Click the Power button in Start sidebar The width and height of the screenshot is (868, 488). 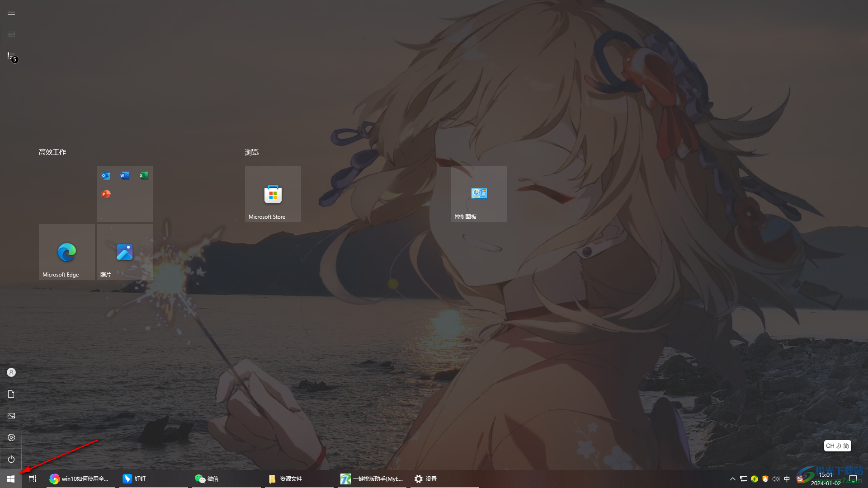coord(11,459)
